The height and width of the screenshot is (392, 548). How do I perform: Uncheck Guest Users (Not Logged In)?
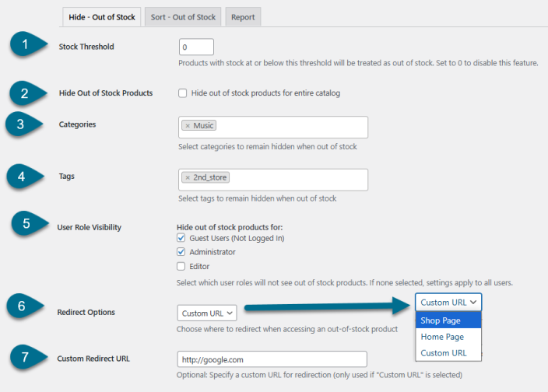(x=181, y=238)
